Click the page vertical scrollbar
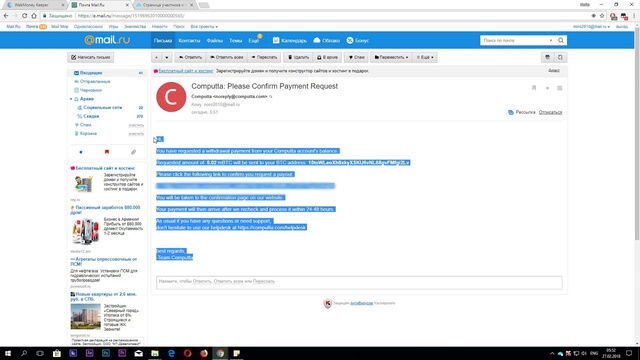Viewport: 640px width, 360px height. coord(637,135)
